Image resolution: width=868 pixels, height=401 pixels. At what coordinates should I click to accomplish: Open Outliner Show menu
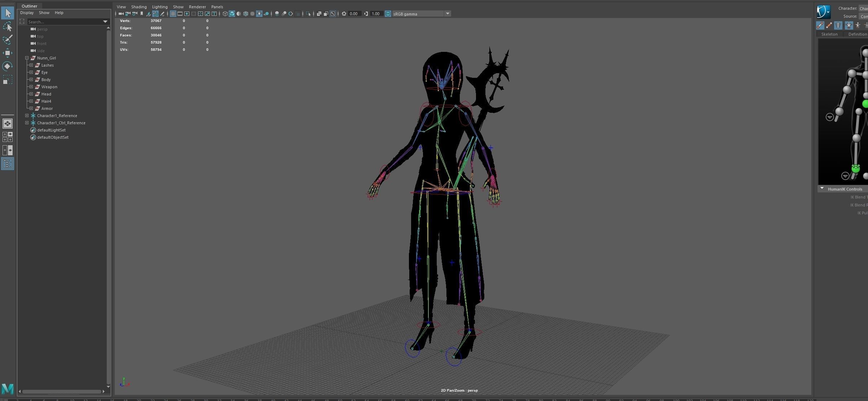(44, 13)
